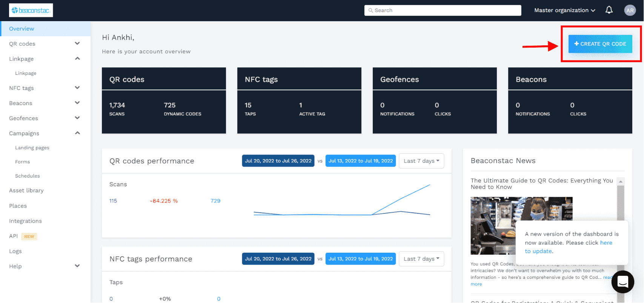Screen dimensions: 644x303
Task: Collapse the Linkpage sidebar section
Action: tap(77, 59)
